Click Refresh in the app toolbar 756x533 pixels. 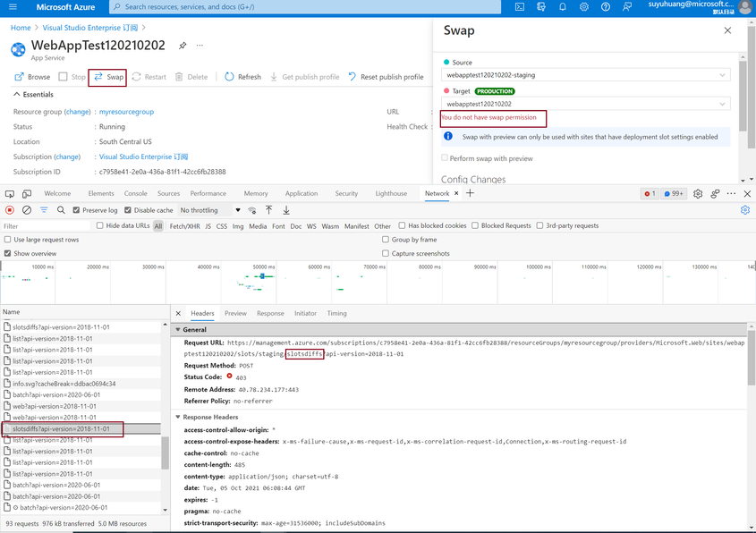[x=243, y=77]
